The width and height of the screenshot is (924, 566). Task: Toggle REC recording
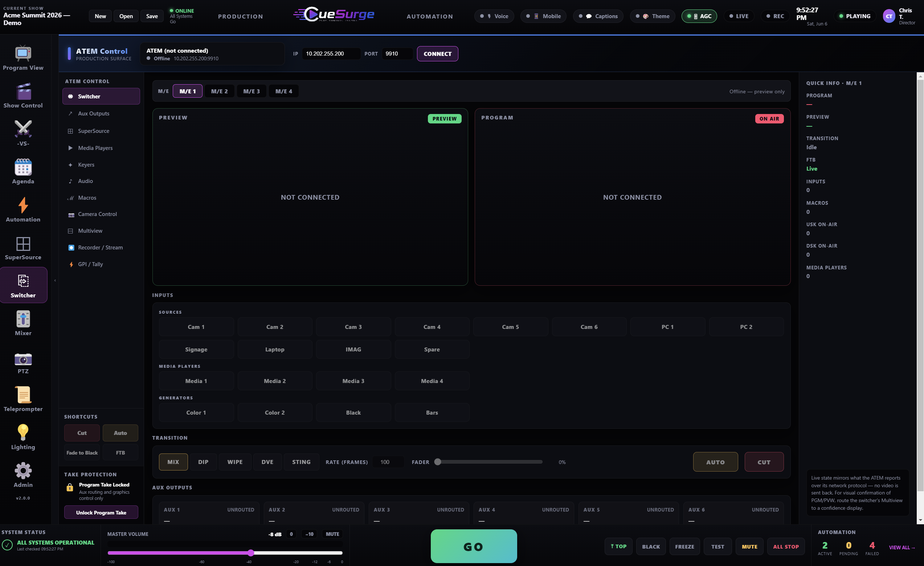coord(775,16)
